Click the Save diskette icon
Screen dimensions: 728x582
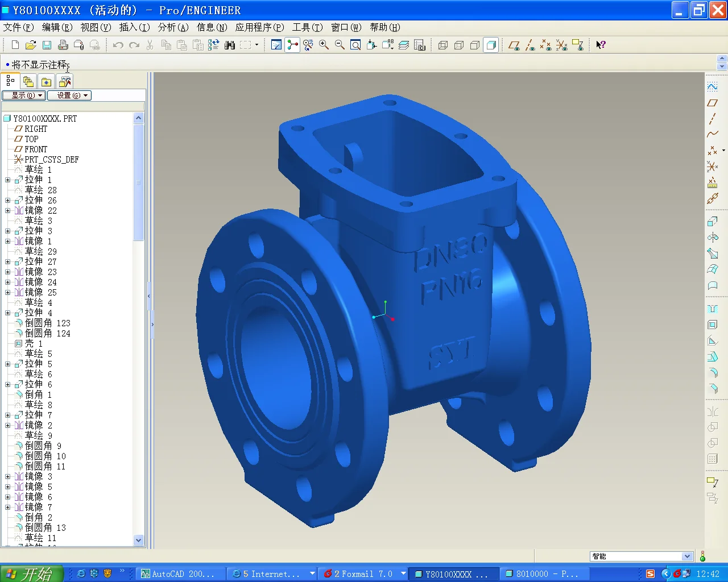pyautogui.click(x=47, y=45)
